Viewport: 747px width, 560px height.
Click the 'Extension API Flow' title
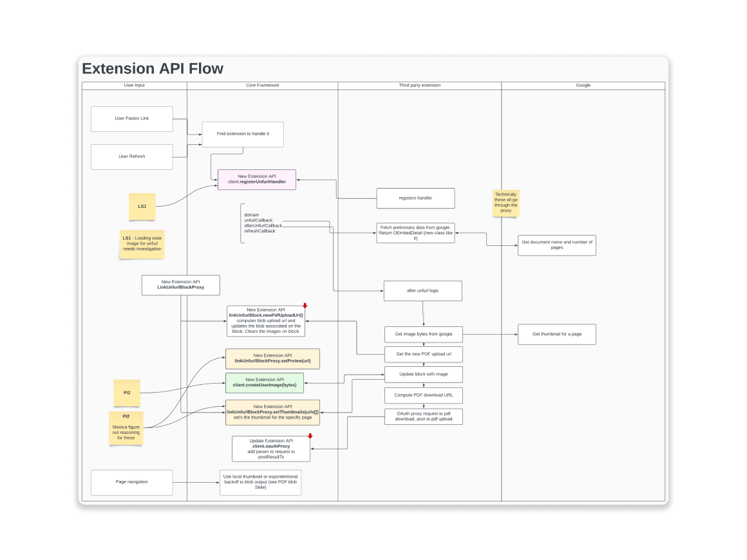(x=153, y=69)
